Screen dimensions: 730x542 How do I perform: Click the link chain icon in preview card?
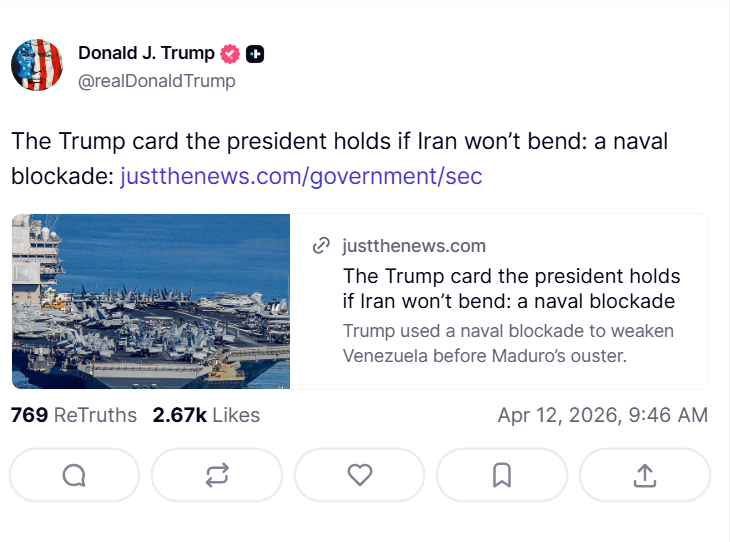tap(322, 246)
